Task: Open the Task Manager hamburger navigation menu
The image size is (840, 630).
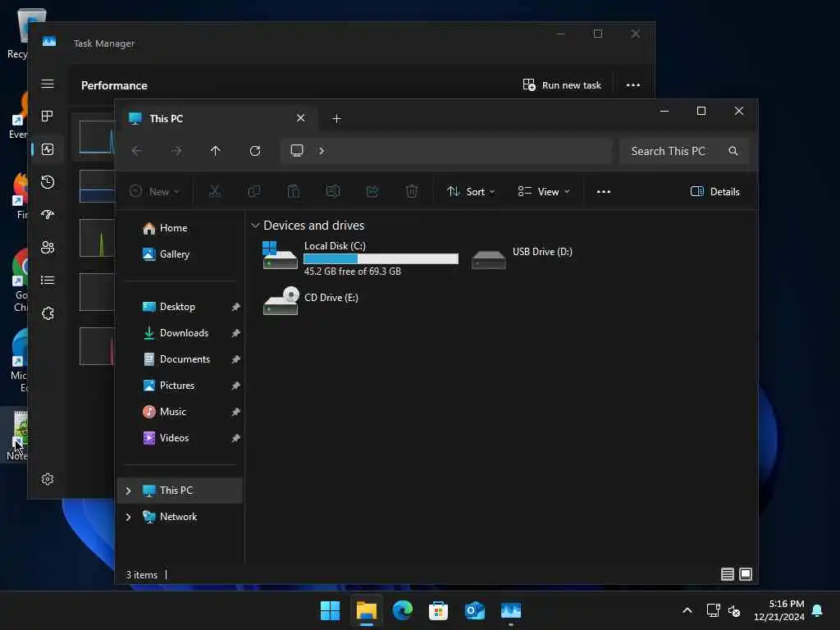Action: (47, 84)
